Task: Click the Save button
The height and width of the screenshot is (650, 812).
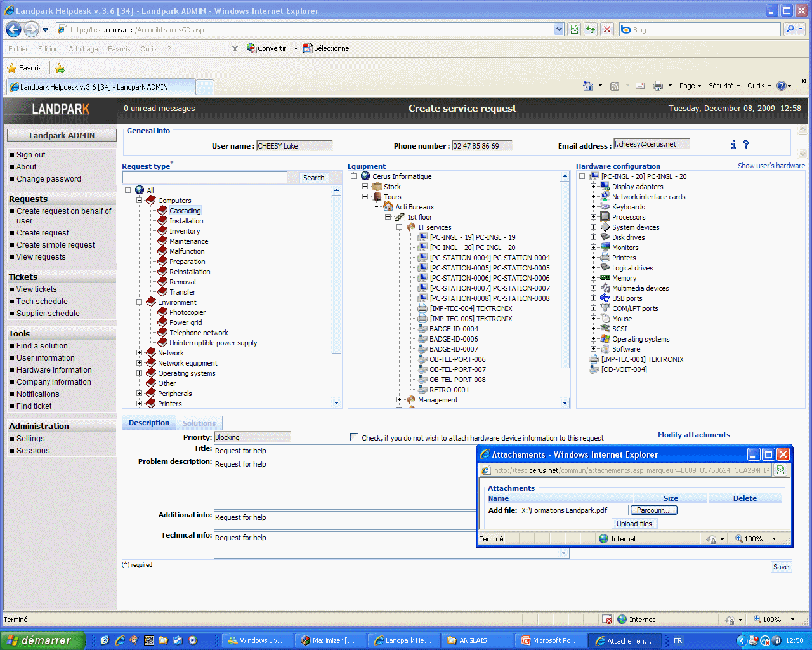Action: tap(781, 567)
